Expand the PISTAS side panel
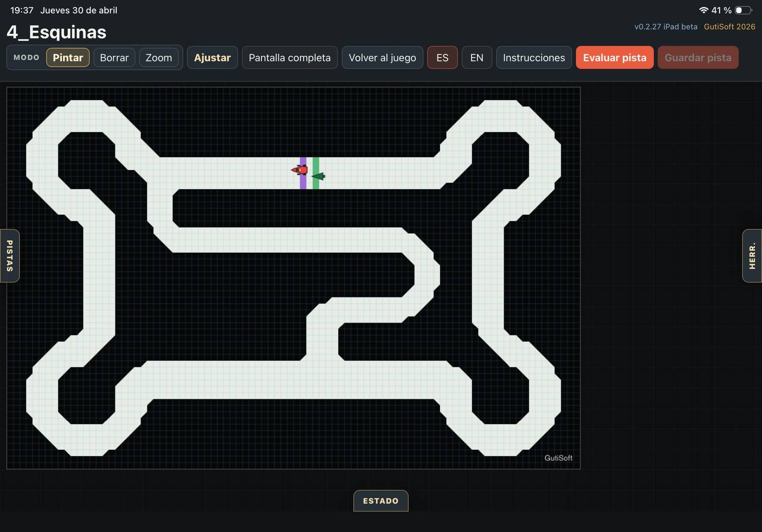This screenshot has width=762, height=532. [10, 256]
